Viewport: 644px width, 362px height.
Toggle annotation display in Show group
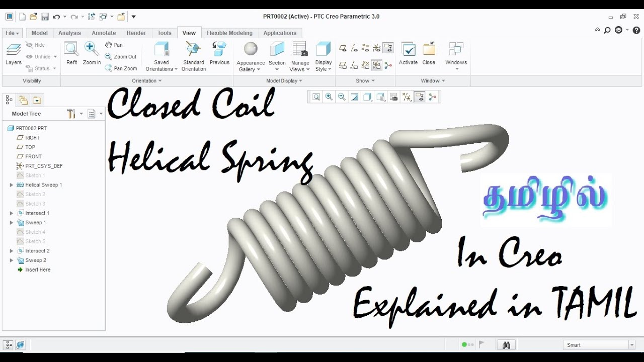pos(388,48)
